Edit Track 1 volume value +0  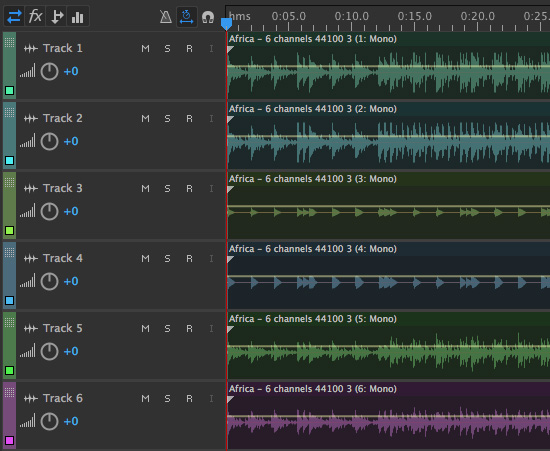[71, 72]
